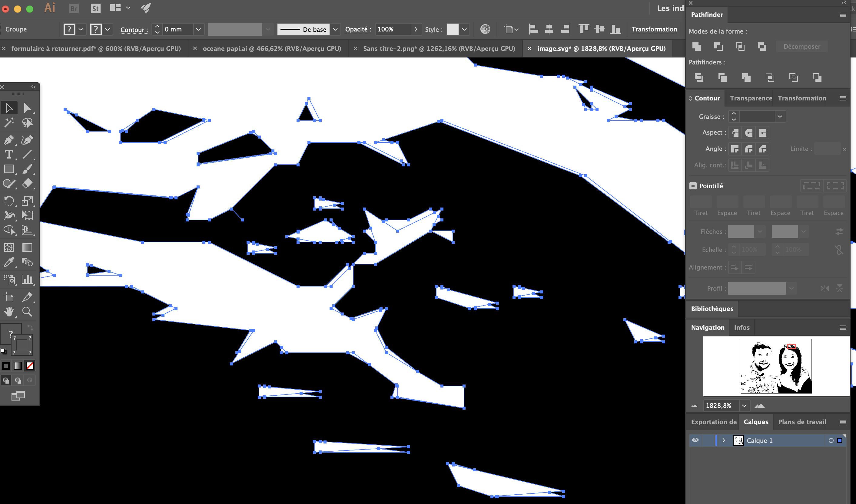Open the De base stroke profile dropdown
This screenshot has width=856, height=504.
[x=335, y=29]
